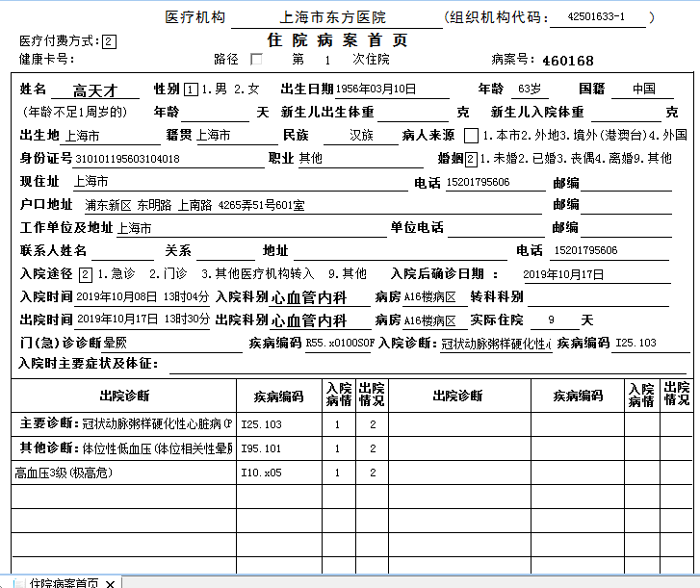This screenshot has width=700, height=588.
Task: Click the 出生日期 field 1956年03月10日
Action: (x=392, y=89)
